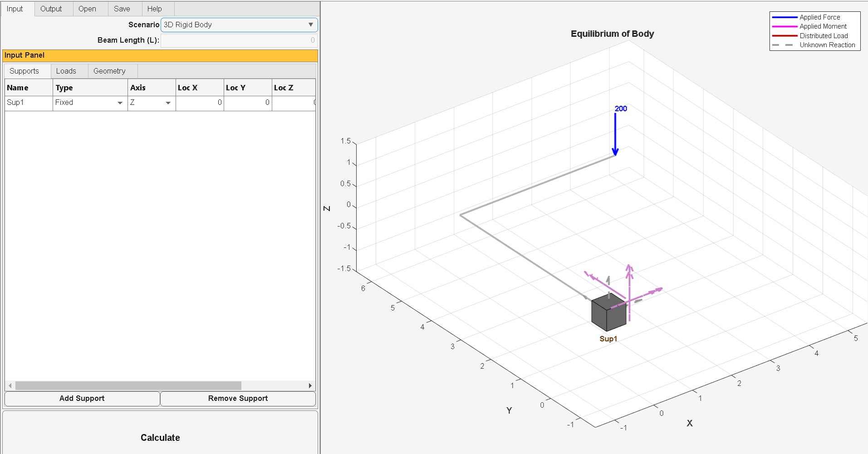Click the Axis column header
The width and height of the screenshot is (868, 454).
(152, 88)
